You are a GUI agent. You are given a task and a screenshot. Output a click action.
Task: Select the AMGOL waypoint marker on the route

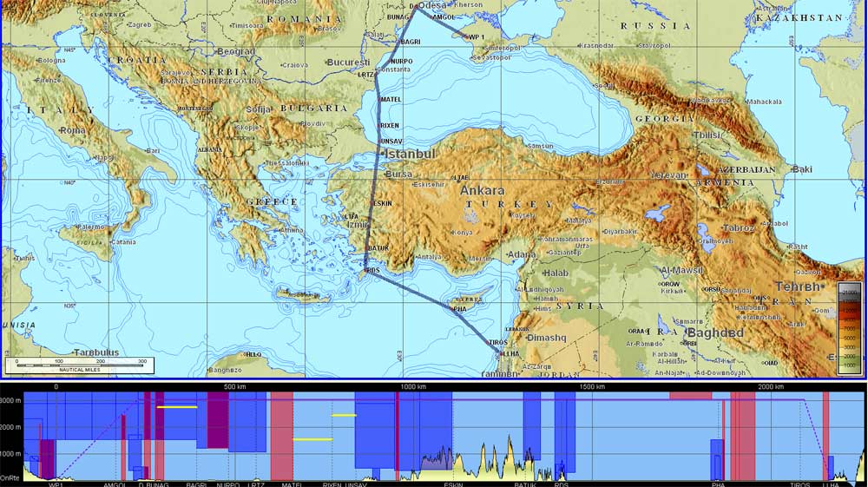(442, 17)
